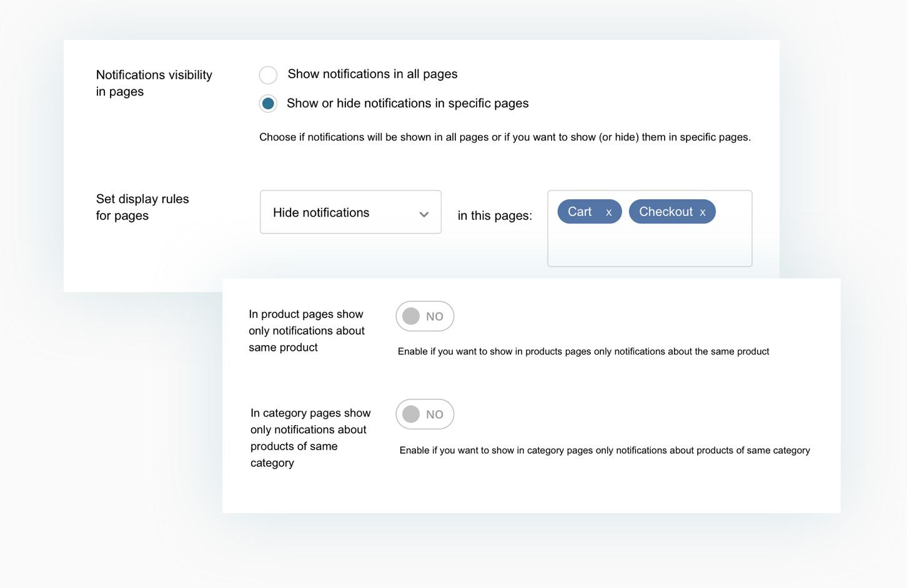Select 'Show notifications in all pages' radio
Viewport: 907px width, 588px height.
click(268, 75)
